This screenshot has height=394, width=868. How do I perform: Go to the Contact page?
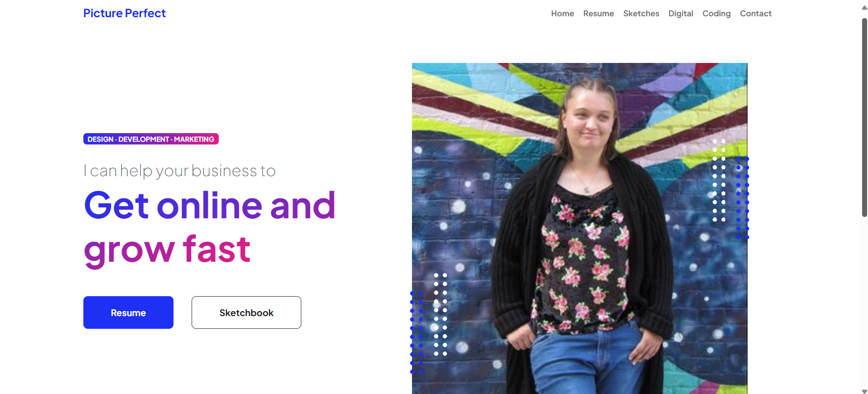[x=755, y=14]
